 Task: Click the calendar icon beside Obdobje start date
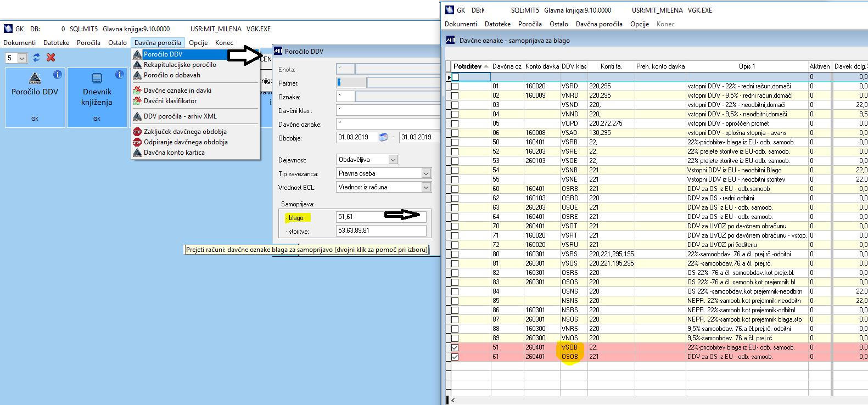384,137
